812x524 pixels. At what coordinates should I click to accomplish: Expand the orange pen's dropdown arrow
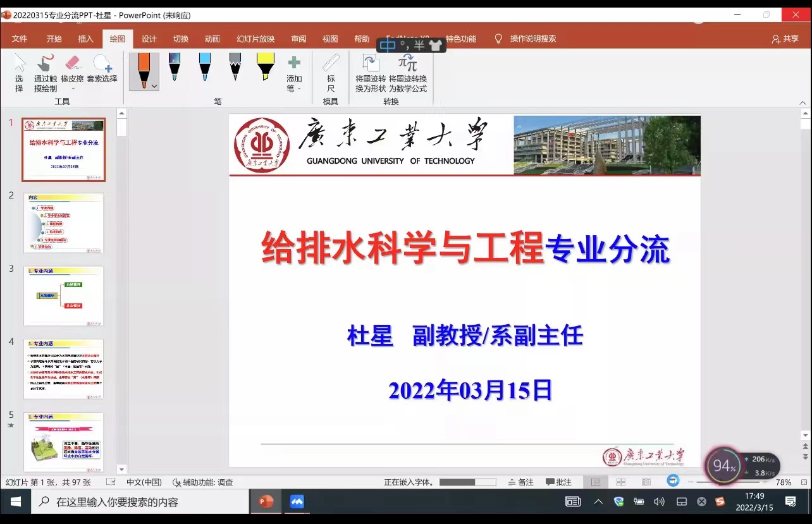click(x=154, y=85)
